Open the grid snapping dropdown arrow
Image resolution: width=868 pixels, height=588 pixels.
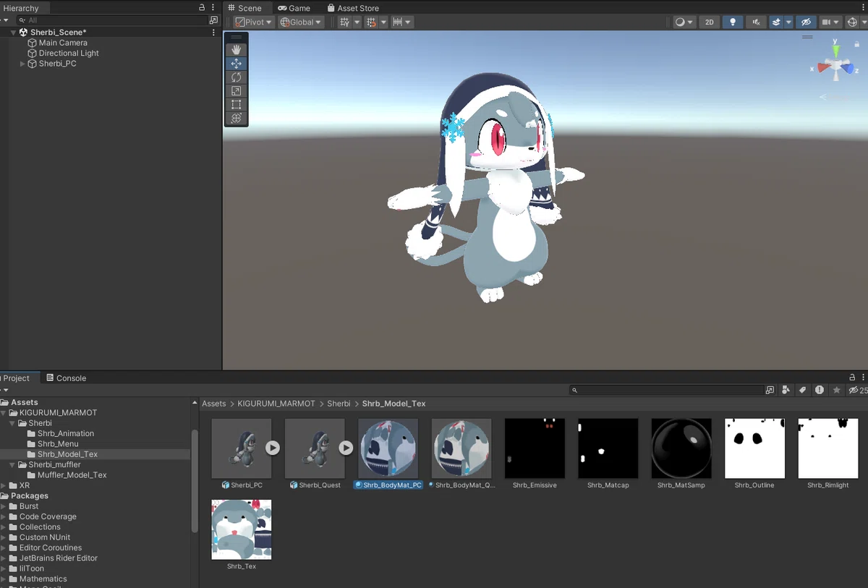[357, 22]
